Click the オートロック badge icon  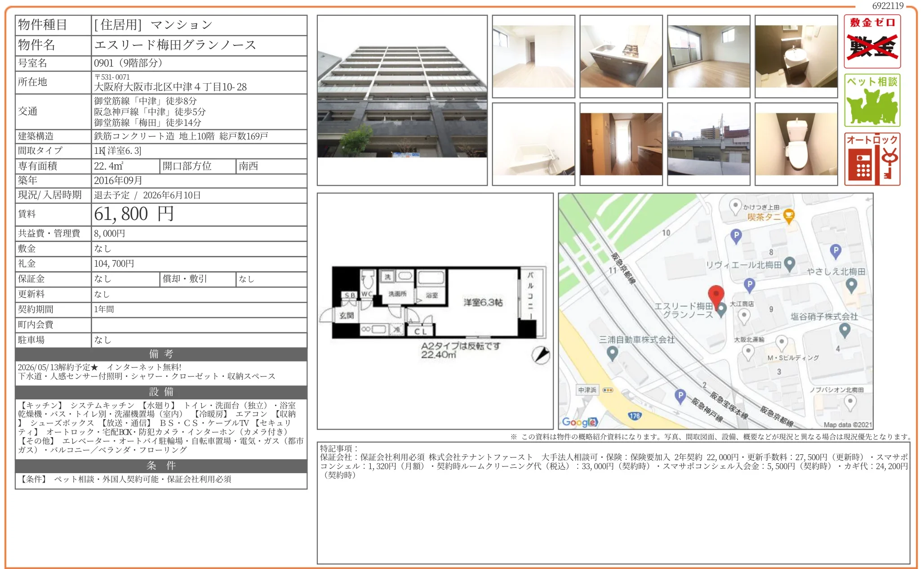[x=872, y=159]
